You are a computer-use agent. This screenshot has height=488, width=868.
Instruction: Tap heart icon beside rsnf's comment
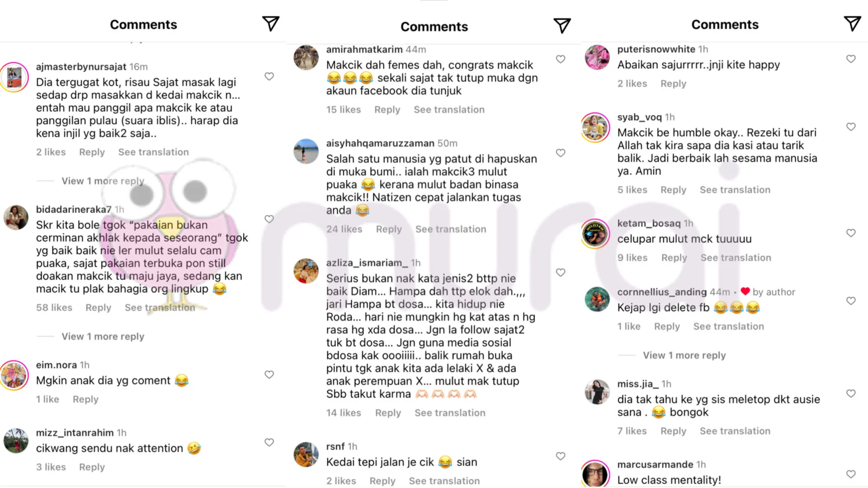(561, 456)
